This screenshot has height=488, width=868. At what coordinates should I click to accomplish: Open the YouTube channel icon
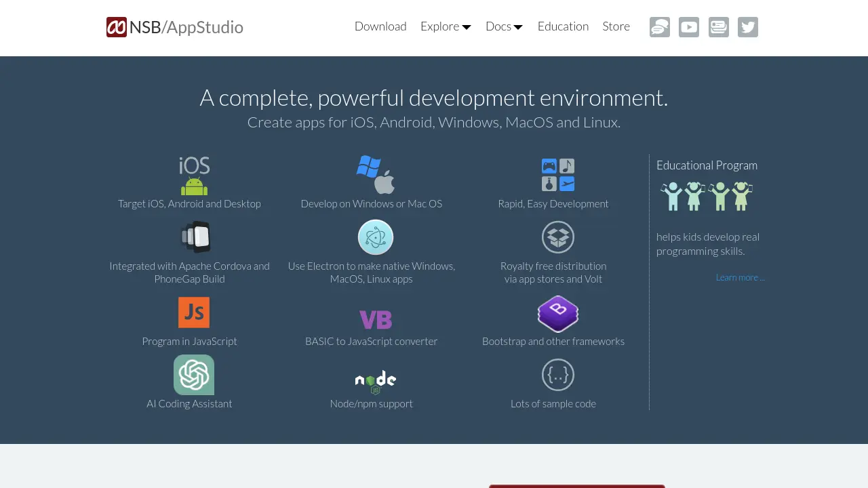(689, 27)
